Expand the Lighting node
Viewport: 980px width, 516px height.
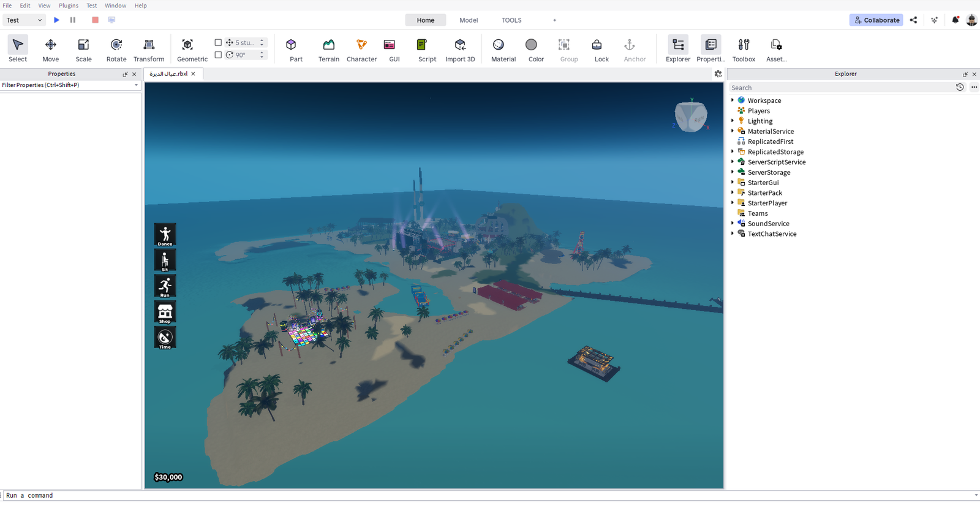[732, 121]
